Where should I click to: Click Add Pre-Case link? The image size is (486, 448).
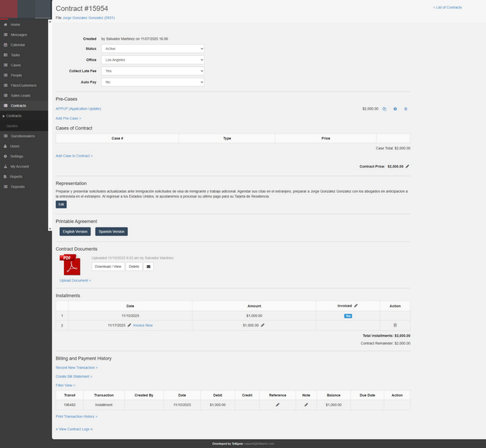pos(68,118)
